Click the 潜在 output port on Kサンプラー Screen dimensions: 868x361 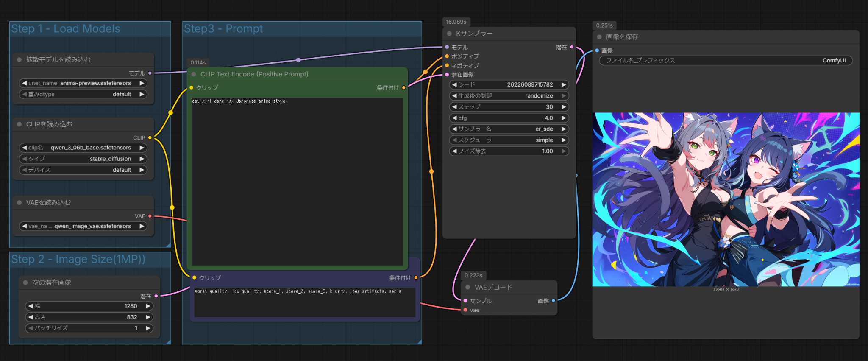pos(572,47)
